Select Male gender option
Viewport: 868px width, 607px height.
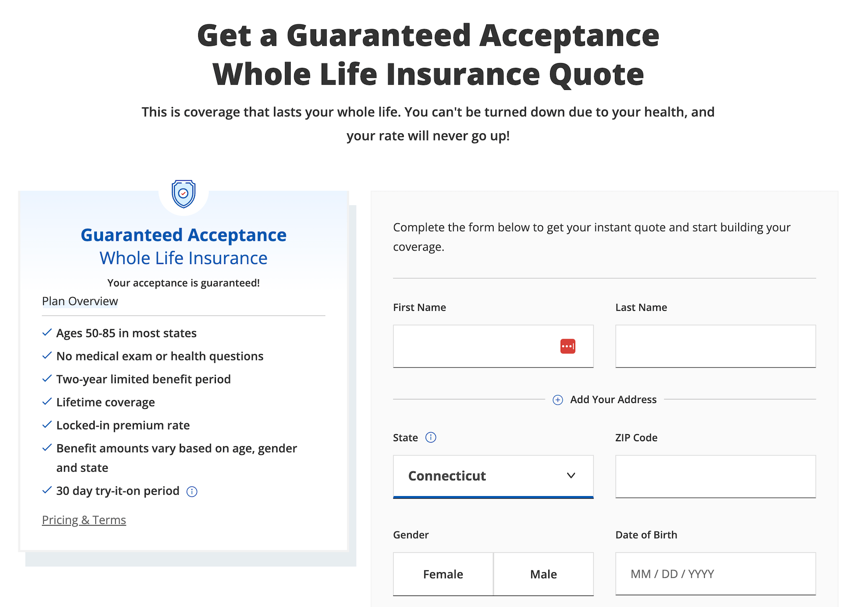(543, 574)
